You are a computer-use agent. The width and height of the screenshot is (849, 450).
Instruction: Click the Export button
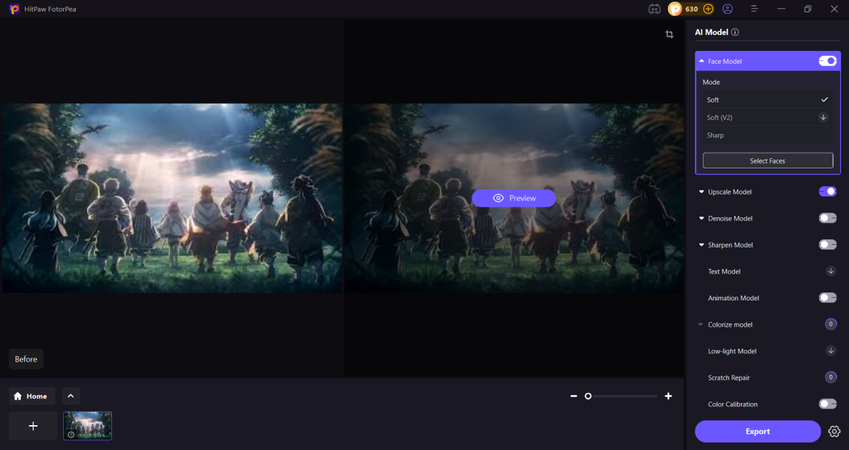757,432
